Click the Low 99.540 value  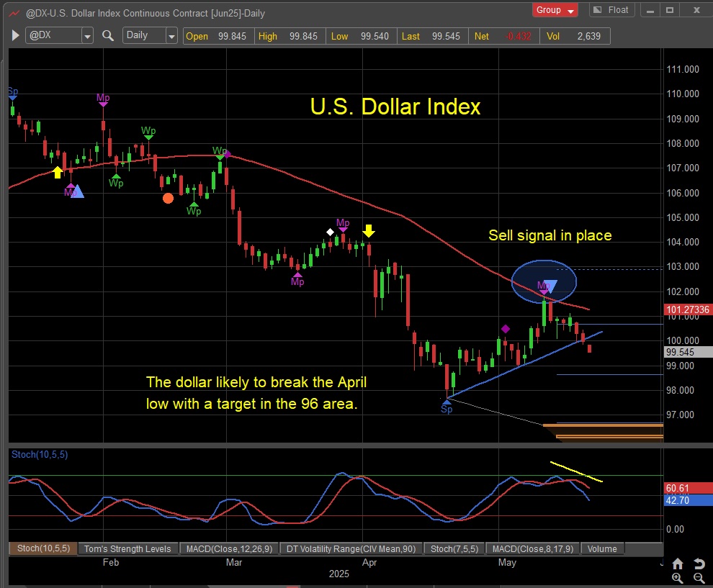375,36
